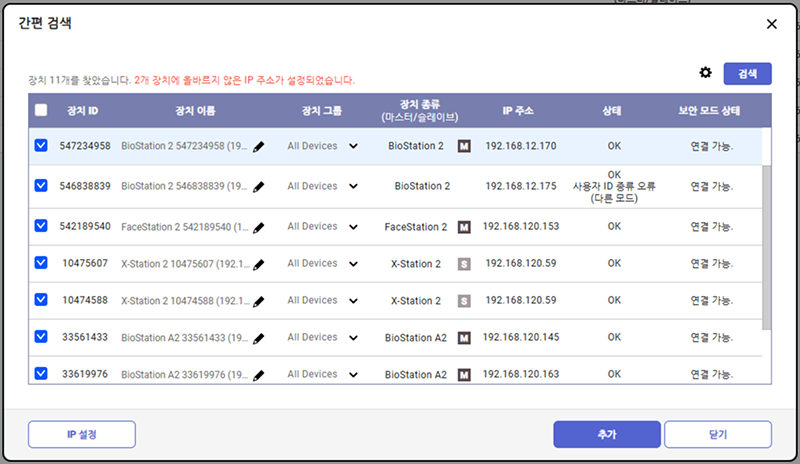Open group dropdown for device 33561433
800x464 pixels.
[x=353, y=339]
